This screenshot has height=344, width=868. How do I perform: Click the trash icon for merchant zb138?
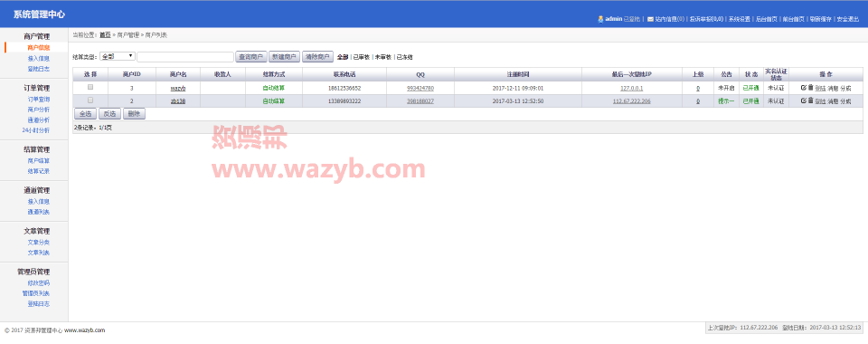pyautogui.click(x=810, y=100)
